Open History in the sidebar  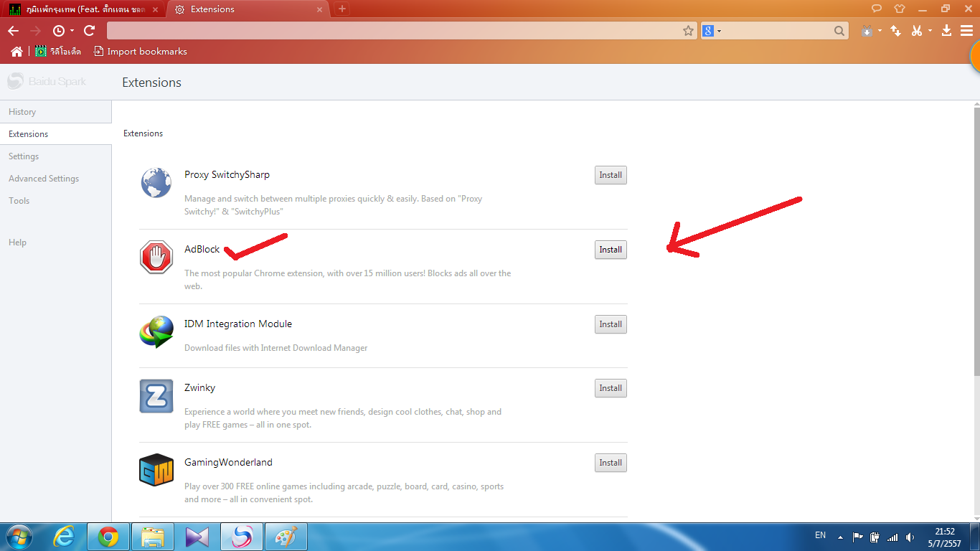click(x=55, y=112)
